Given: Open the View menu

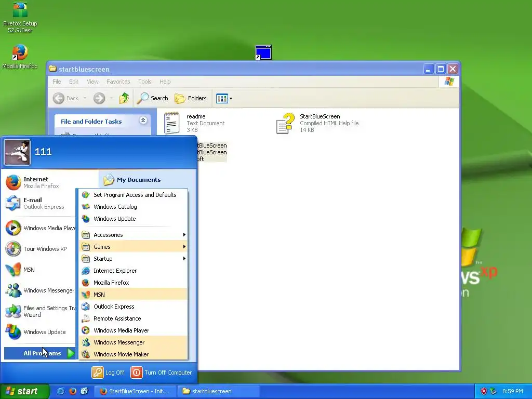Looking at the screenshot, I should 92,82.
